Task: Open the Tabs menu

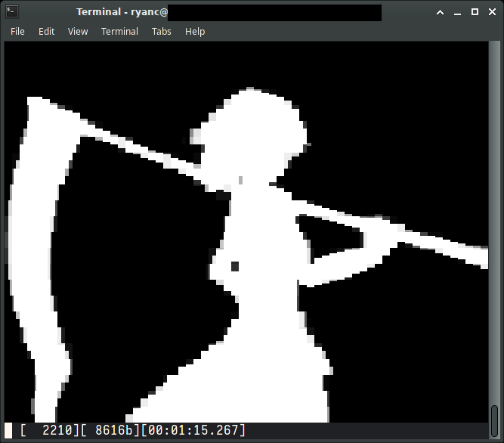Action: click(161, 31)
